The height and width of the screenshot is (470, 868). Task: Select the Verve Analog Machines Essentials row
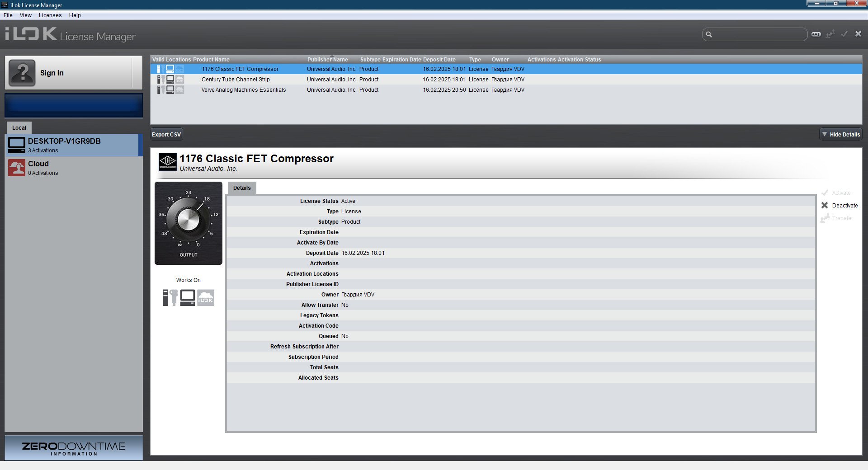click(506, 90)
